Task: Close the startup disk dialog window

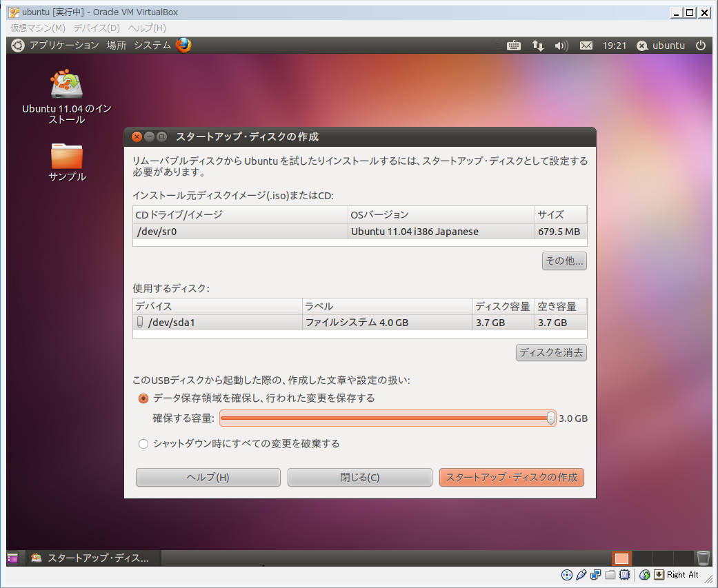Action: pos(137,136)
